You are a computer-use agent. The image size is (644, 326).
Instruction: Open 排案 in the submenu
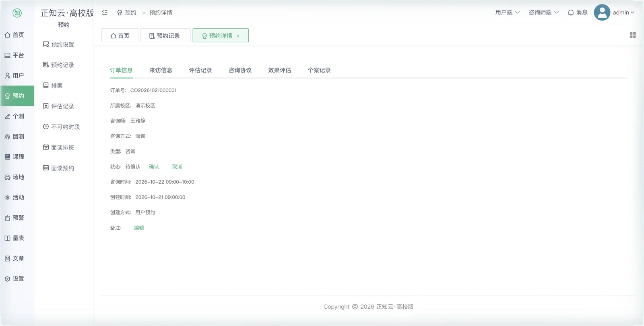coord(53,85)
